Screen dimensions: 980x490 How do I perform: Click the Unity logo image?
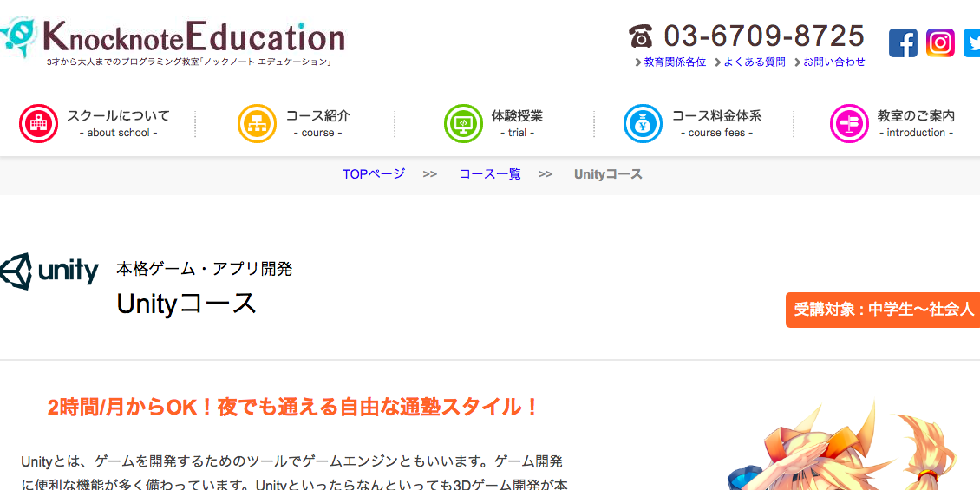(x=49, y=271)
